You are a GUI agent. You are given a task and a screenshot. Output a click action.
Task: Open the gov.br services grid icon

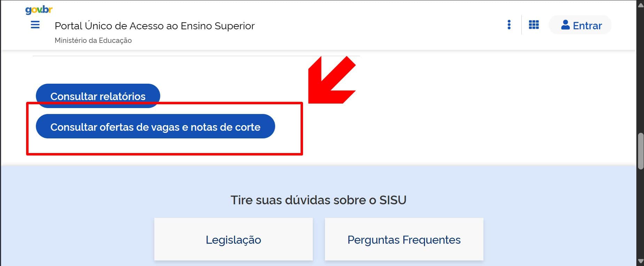click(x=534, y=25)
